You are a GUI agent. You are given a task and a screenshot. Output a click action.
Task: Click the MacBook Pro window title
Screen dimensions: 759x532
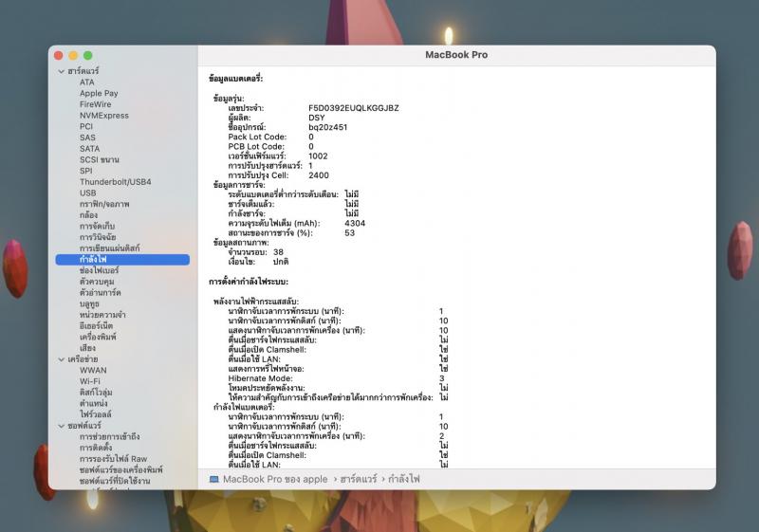[x=456, y=55]
